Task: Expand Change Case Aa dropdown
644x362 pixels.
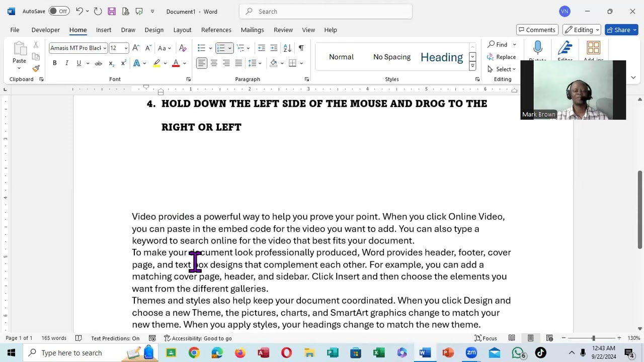Action: tap(165, 48)
